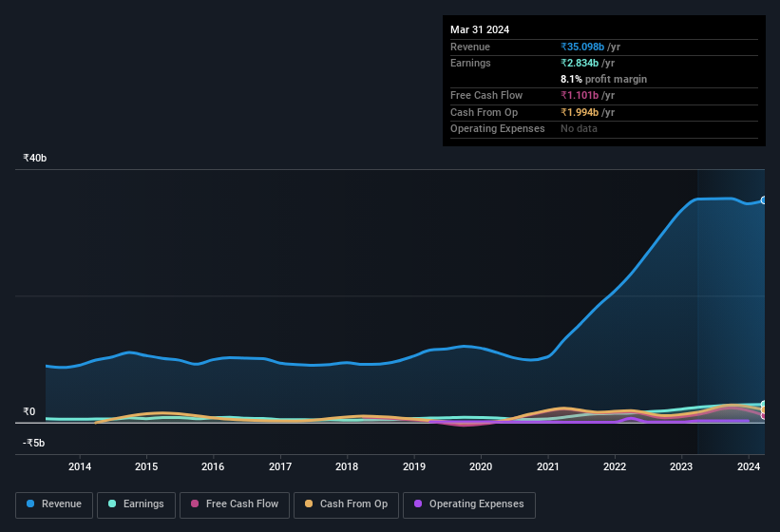Click the -₹5b y-axis label

click(34, 443)
